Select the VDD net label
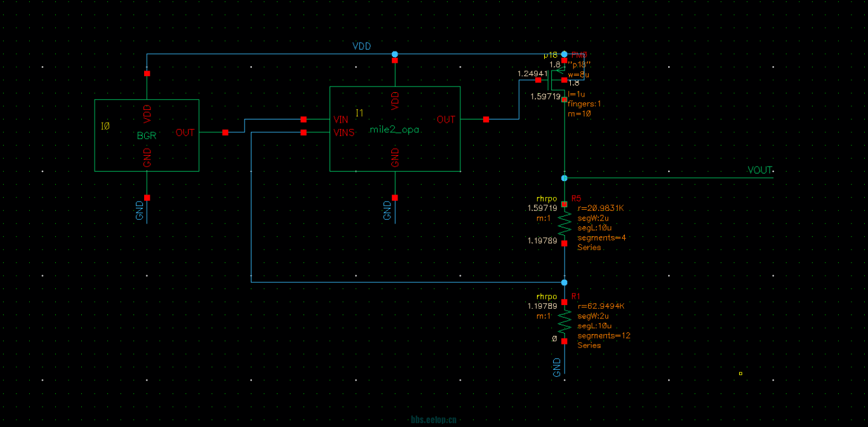Screen dimensions: 868x427 click(361, 47)
